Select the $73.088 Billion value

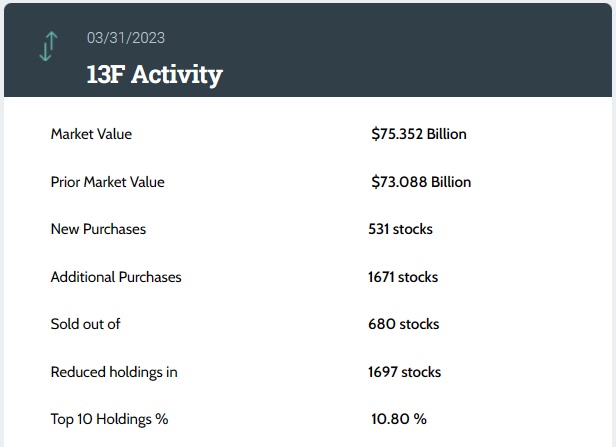click(420, 182)
